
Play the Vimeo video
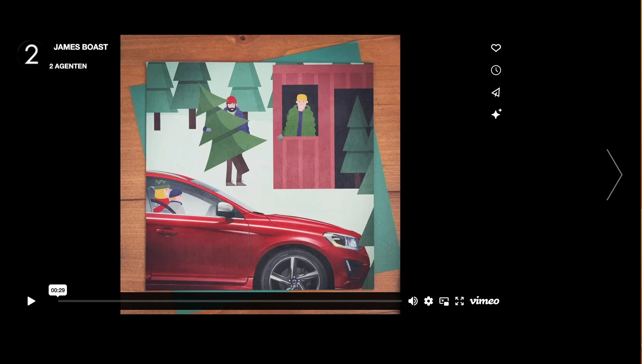31,301
